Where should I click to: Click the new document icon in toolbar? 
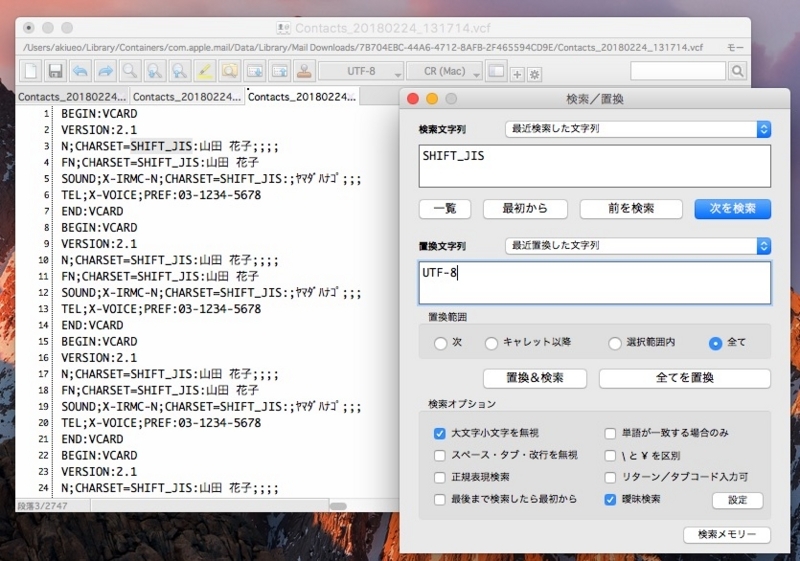(31, 71)
